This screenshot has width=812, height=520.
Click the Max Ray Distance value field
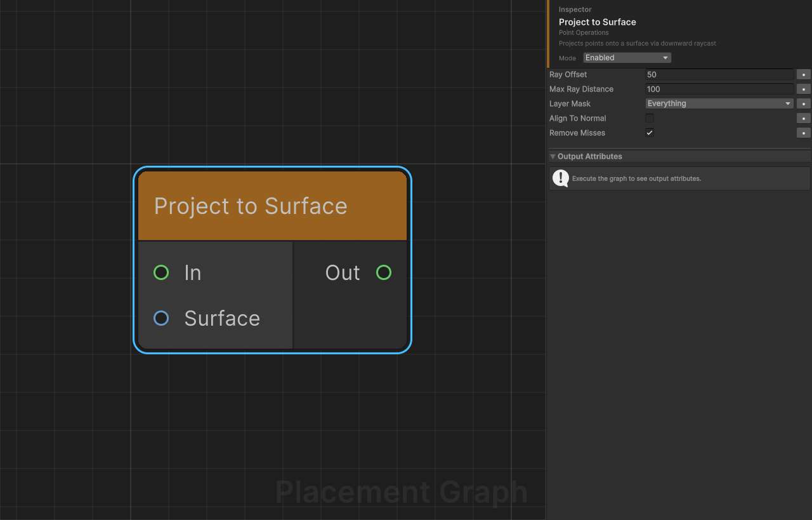click(719, 89)
